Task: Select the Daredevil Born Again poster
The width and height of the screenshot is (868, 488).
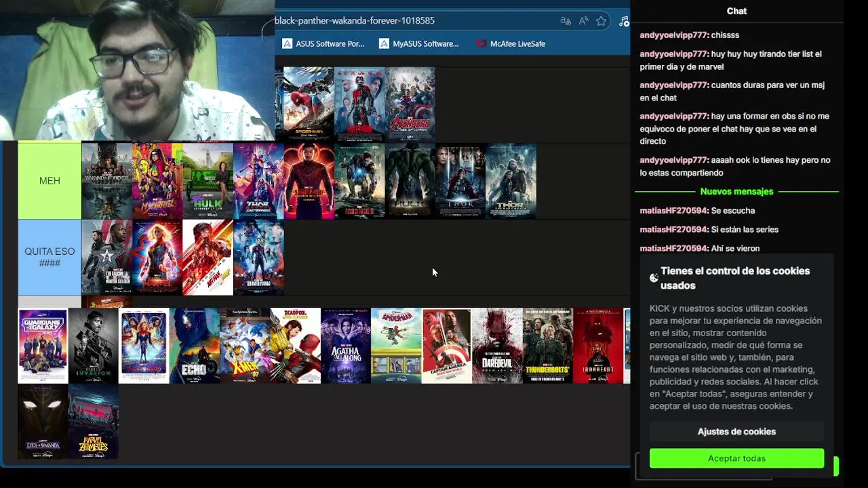Action: pos(498,346)
